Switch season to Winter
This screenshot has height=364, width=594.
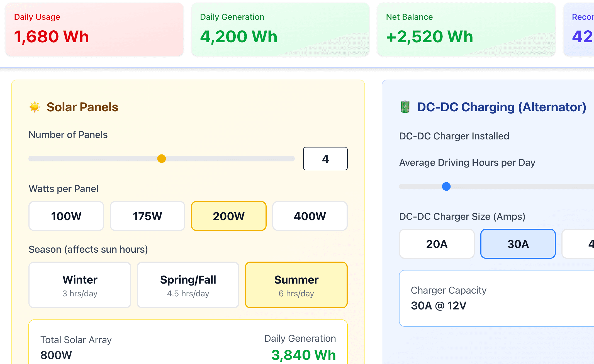coord(79,285)
